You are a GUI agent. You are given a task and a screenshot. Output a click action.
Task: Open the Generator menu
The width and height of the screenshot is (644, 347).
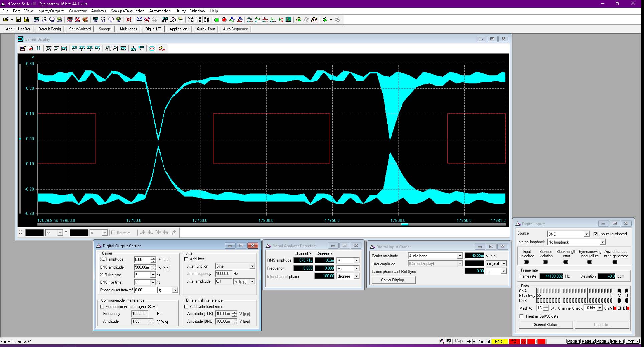(78, 11)
